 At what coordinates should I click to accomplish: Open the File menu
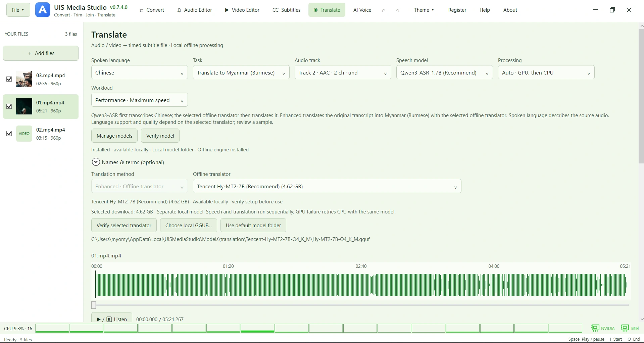(18, 10)
